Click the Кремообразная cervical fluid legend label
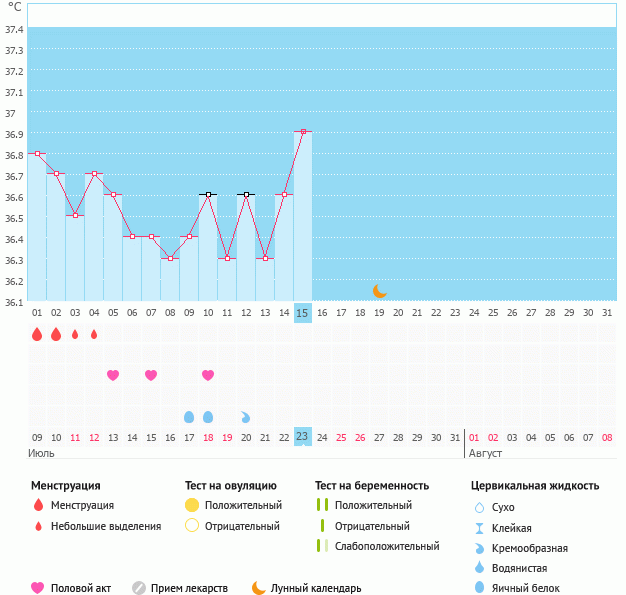 [x=530, y=548]
